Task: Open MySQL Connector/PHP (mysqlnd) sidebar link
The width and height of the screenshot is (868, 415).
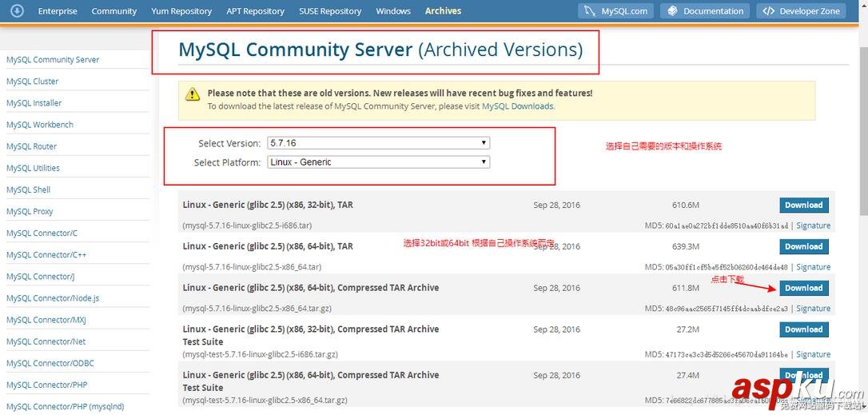Action: pyautogui.click(x=66, y=407)
